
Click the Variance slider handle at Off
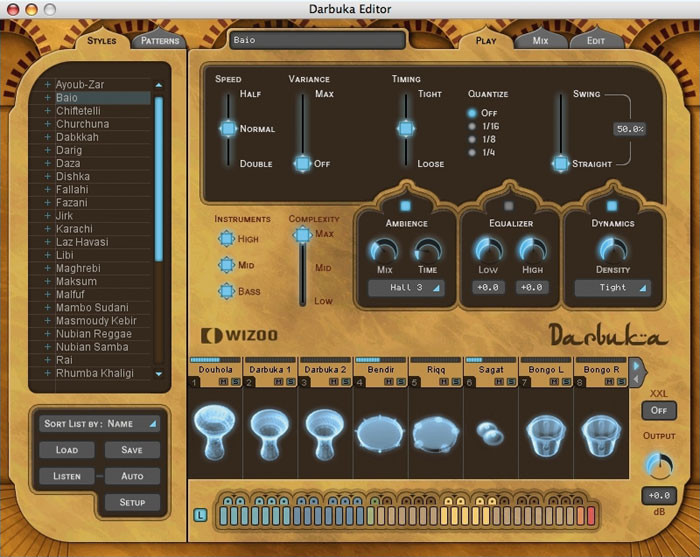[303, 163]
